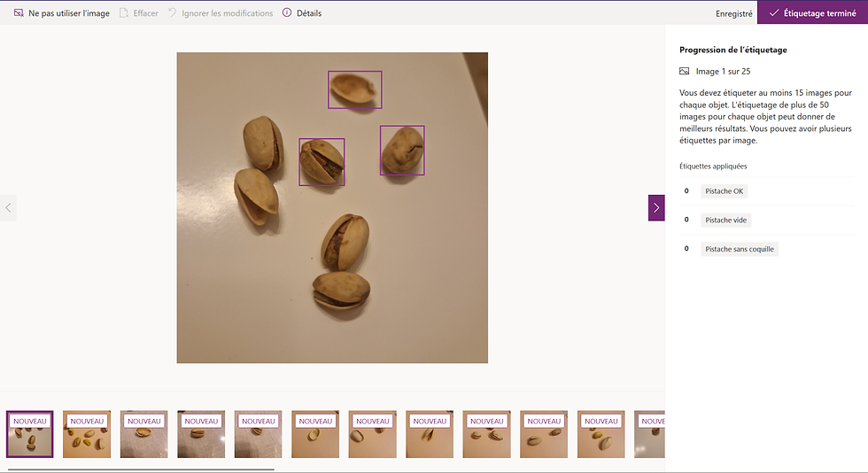Screen dimensions: 868x473
Task: Click the Enregistré status text
Action: click(734, 13)
